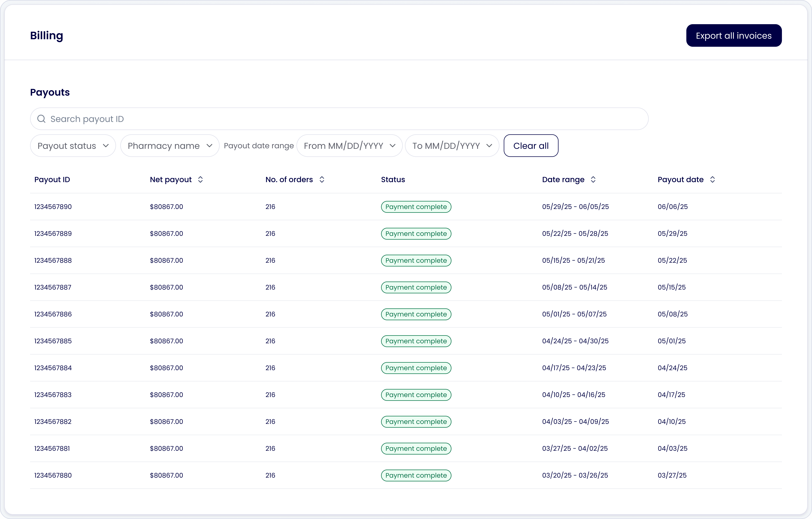Open the Payout status dropdown

(73, 146)
